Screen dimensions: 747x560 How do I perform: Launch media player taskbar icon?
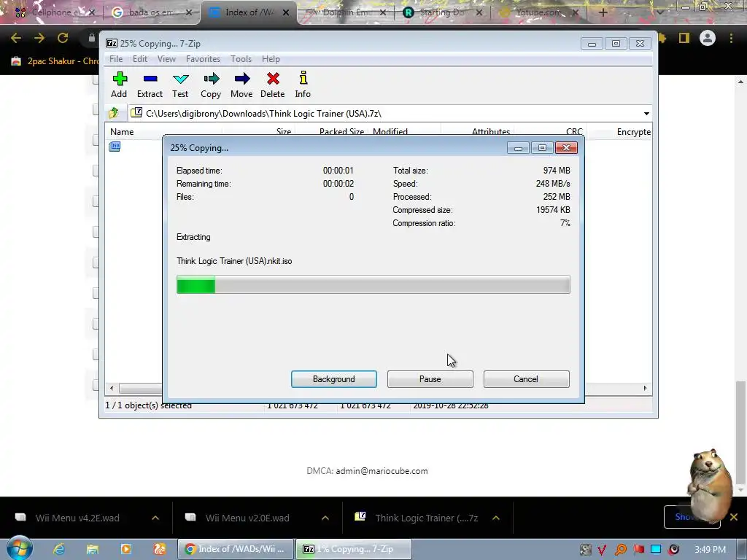(x=125, y=549)
